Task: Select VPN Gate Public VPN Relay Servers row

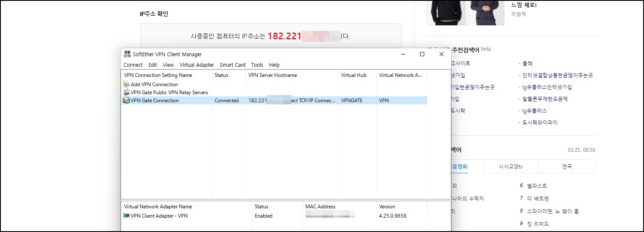Action: click(x=169, y=92)
